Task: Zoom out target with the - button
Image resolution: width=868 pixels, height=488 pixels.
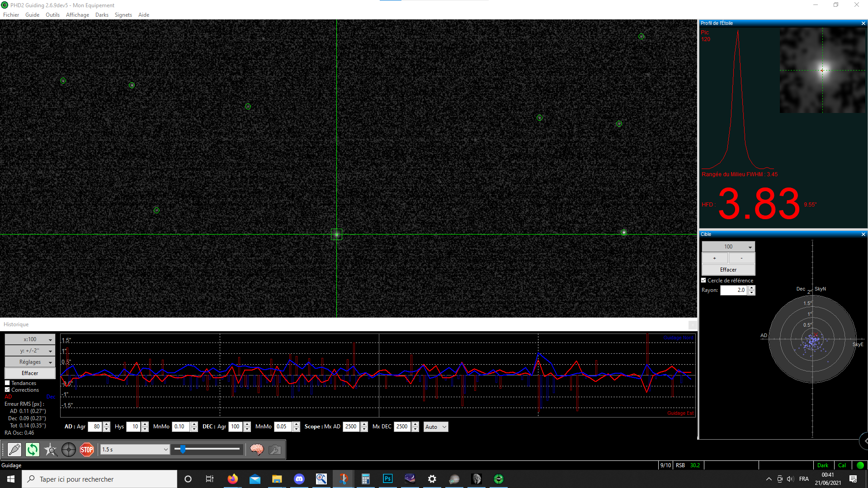Action: tap(741, 258)
